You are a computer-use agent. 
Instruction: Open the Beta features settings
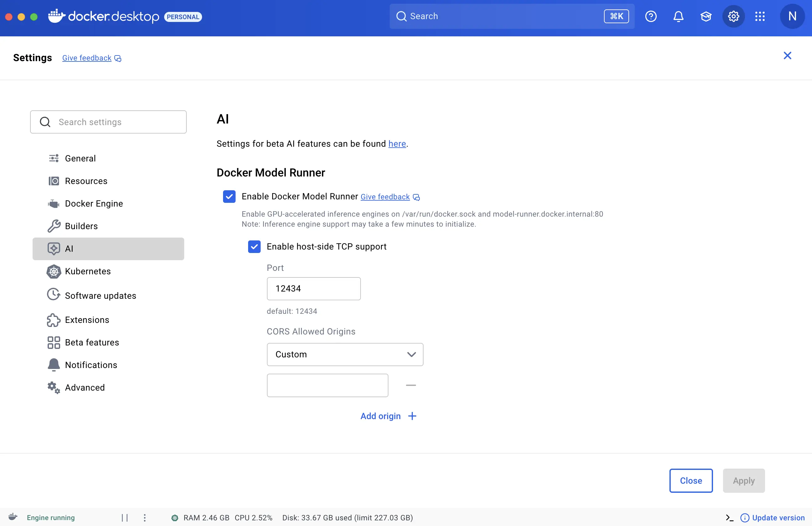(92, 342)
